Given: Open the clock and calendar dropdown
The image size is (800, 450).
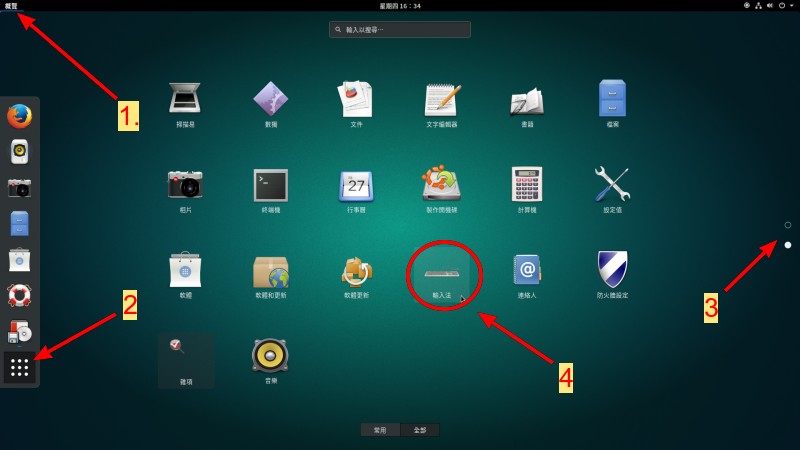Looking at the screenshot, I should tap(400, 6).
